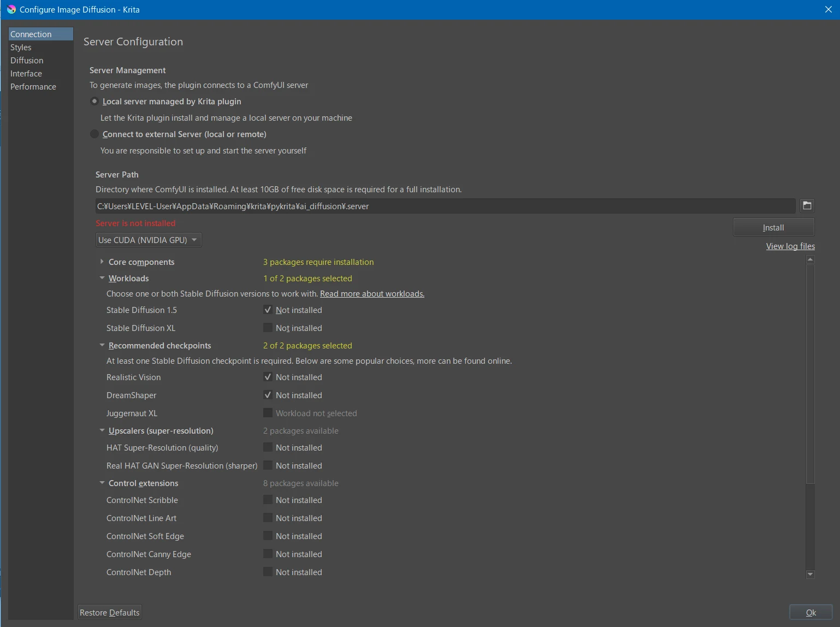Confirm settings with Ok button
This screenshot has width=840, height=627.
(811, 612)
